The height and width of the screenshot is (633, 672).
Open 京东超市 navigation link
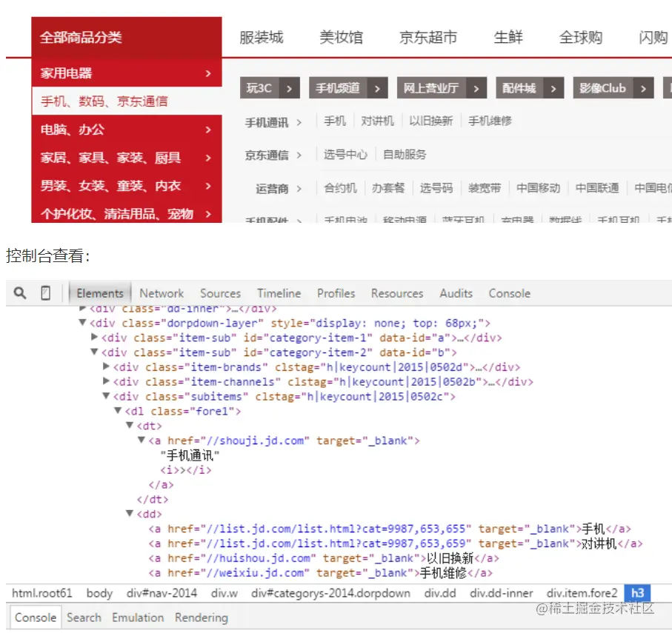pos(428,37)
